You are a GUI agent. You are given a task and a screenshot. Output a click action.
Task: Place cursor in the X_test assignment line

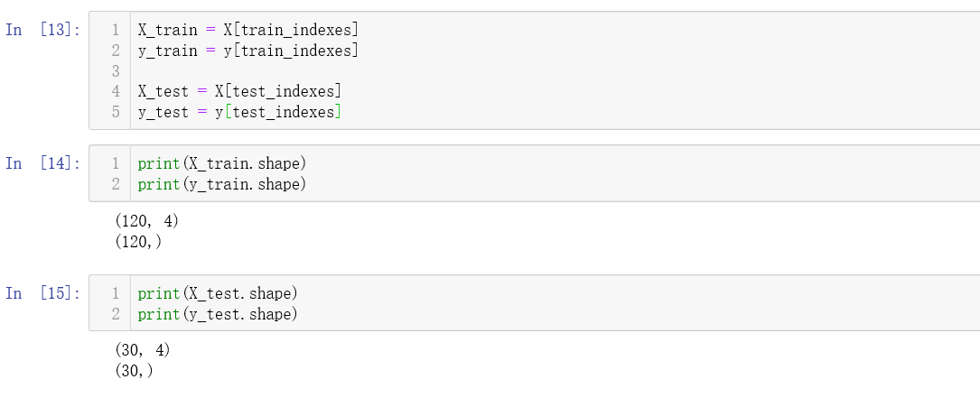click(239, 91)
